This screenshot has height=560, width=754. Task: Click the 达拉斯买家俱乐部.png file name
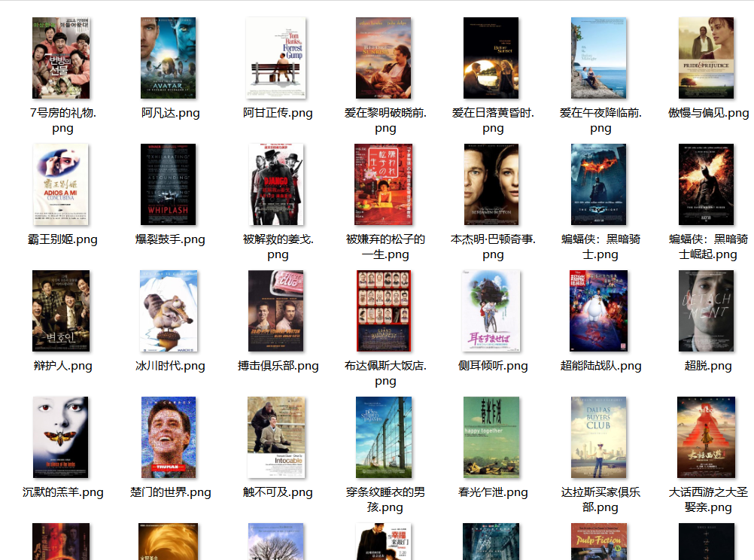(600, 500)
